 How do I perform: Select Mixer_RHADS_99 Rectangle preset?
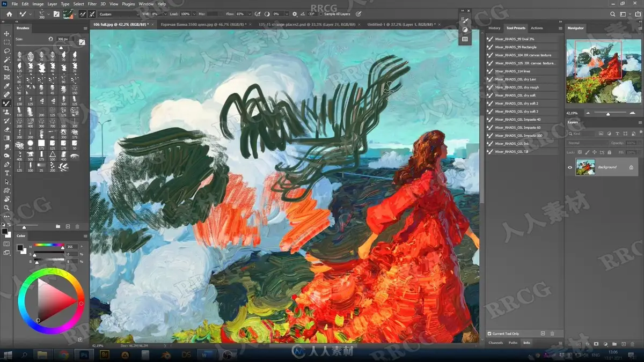click(x=522, y=47)
